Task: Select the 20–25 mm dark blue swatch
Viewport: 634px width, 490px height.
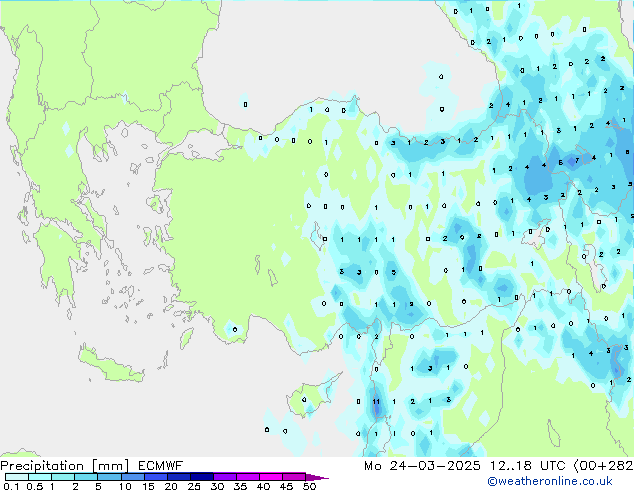Action: (178, 477)
